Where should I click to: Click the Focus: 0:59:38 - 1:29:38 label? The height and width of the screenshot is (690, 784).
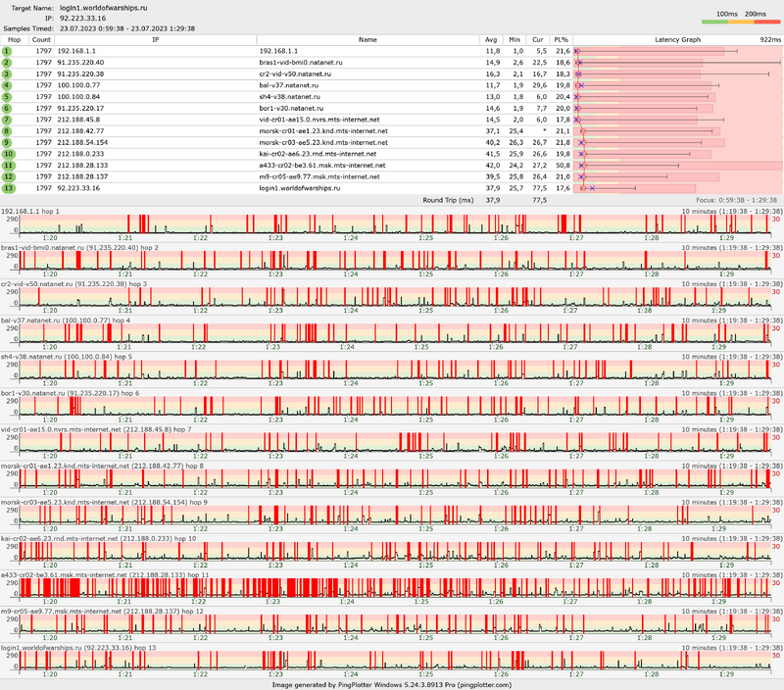tap(737, 200)
